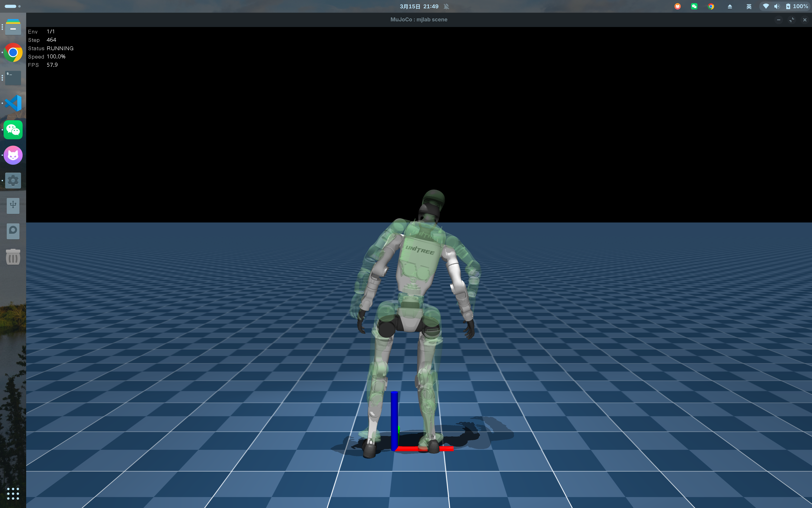Image resolution: width=812 pixels, height=508 pixels.
Task: Click the orange cat tray icon
Action: pyautogui.click(x=677, y=6)
